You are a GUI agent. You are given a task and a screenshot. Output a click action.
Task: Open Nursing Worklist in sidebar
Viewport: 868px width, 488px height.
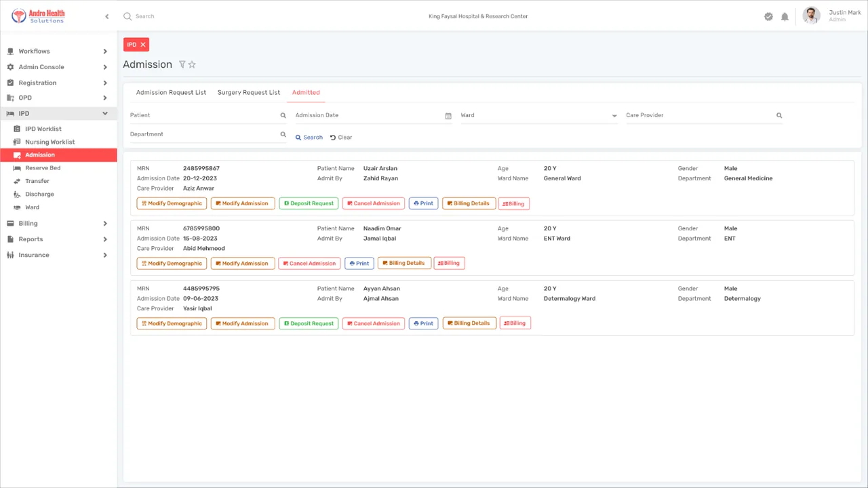click(50, 142)
